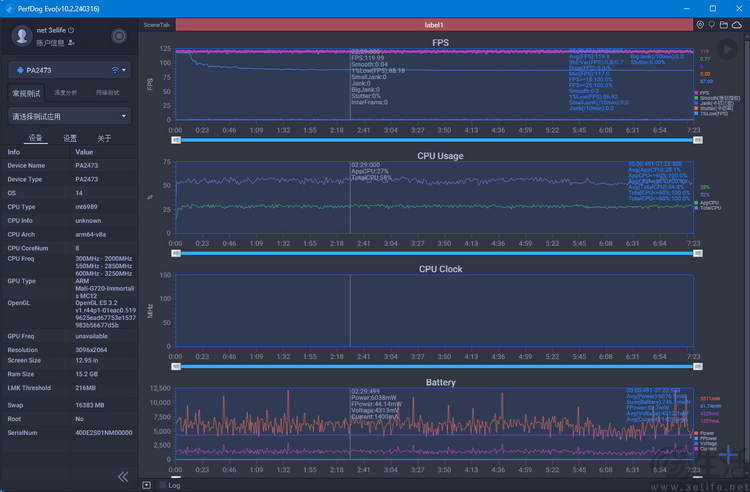750x492 pixels.
Task: Click the refresh icon beside net 3elife
Action: (71, 30)
